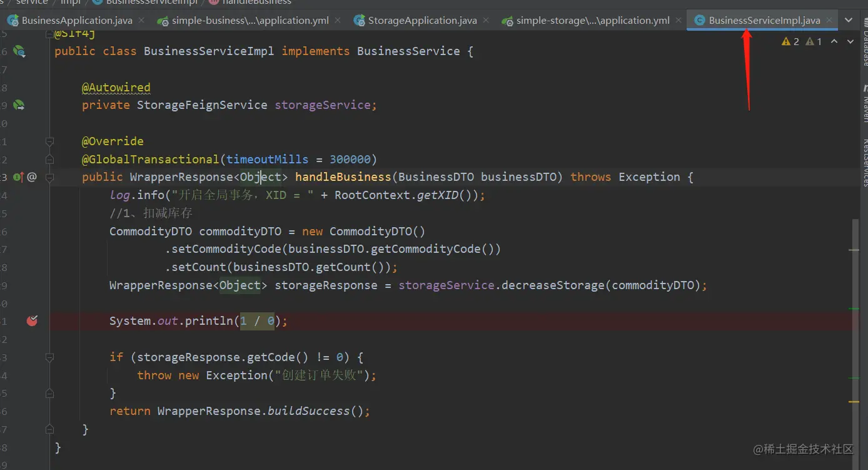868x470 pixels.
Task: Click handleBusiness method name in the signature
Action: [x=343, y=177]
